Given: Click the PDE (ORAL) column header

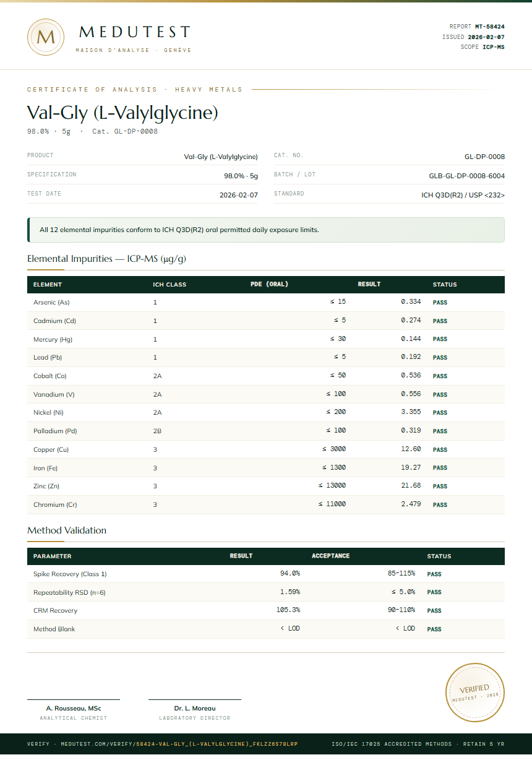Looking at the screenshot, I should coord(269,285).
